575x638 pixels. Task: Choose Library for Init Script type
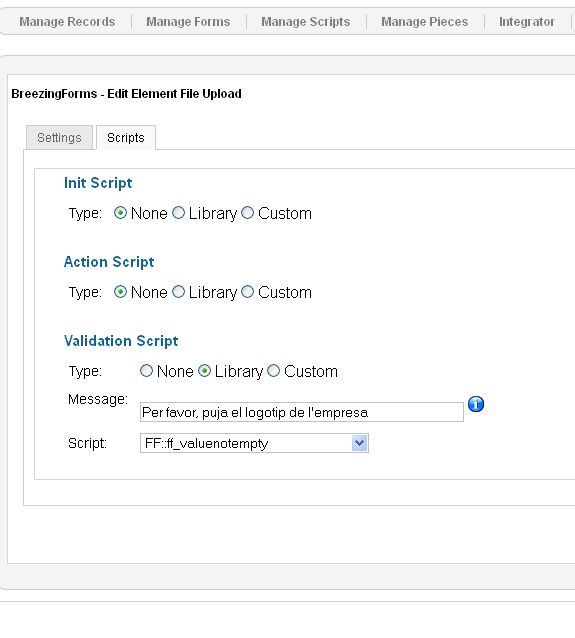coord(179,213)
